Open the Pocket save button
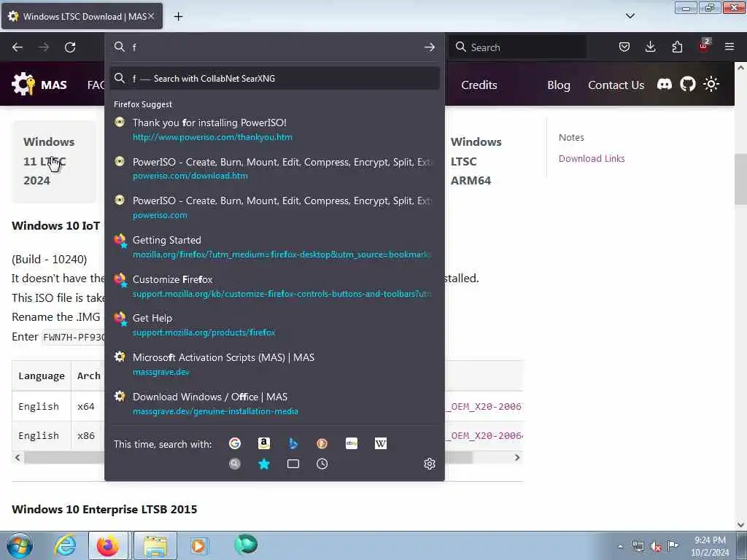The image size is (747, 560). [x=624, y=47]
